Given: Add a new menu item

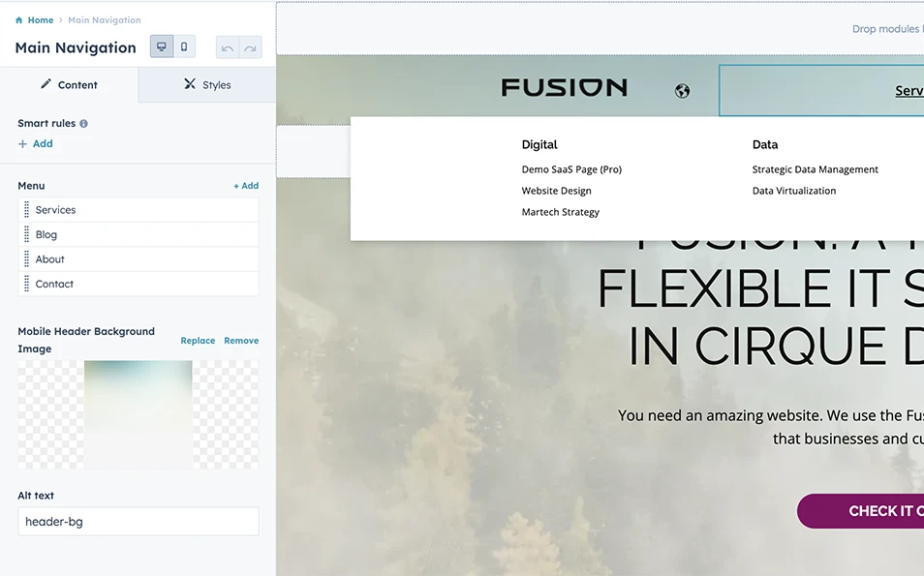Looking at the screenshot, I should tap(246, 186).
